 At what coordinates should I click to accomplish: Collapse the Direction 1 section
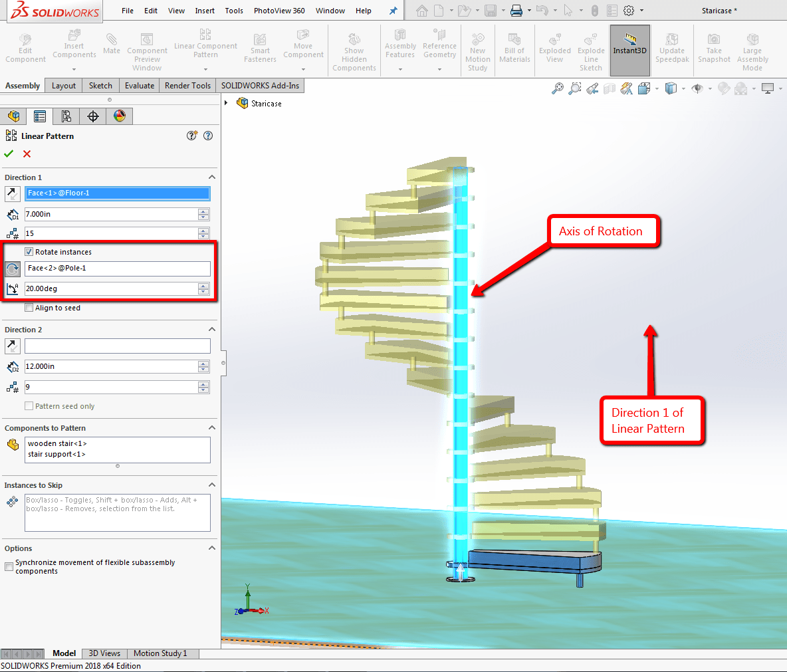[x=211, y=177]
